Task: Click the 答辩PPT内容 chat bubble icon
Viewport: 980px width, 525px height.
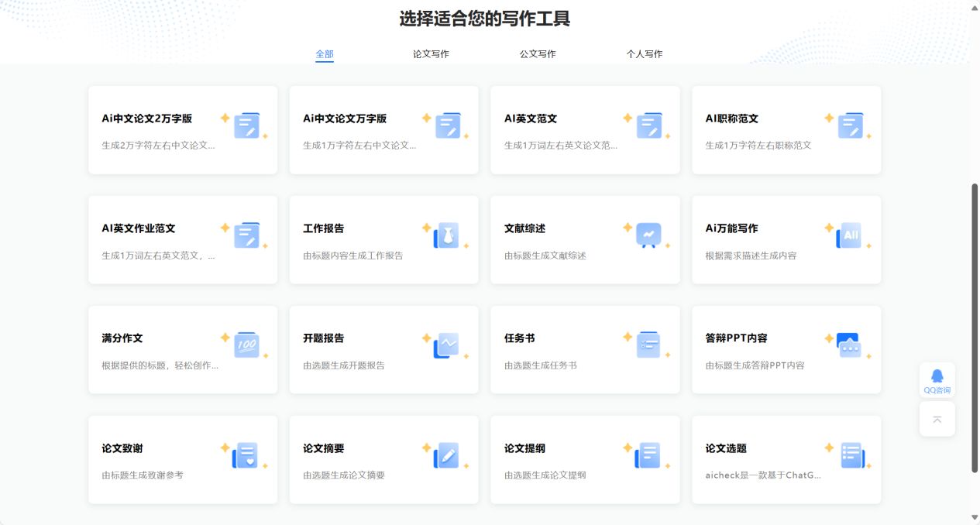Action: pos(849,345)
